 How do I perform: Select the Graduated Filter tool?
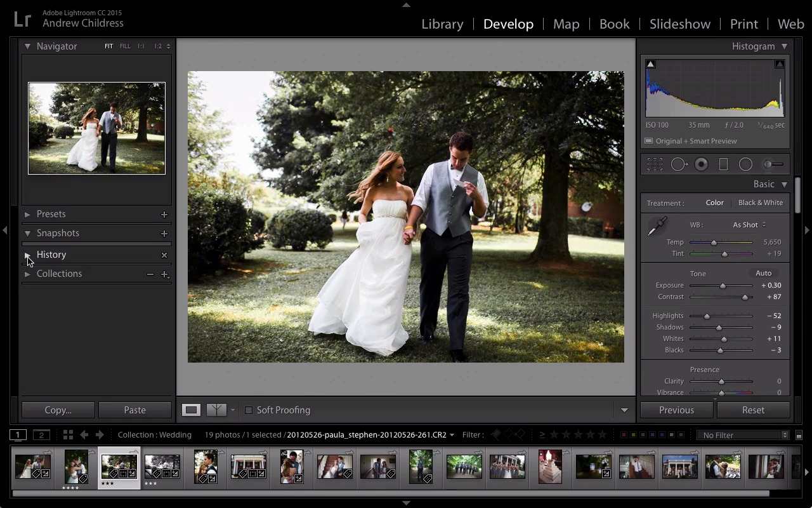(723, 164)
